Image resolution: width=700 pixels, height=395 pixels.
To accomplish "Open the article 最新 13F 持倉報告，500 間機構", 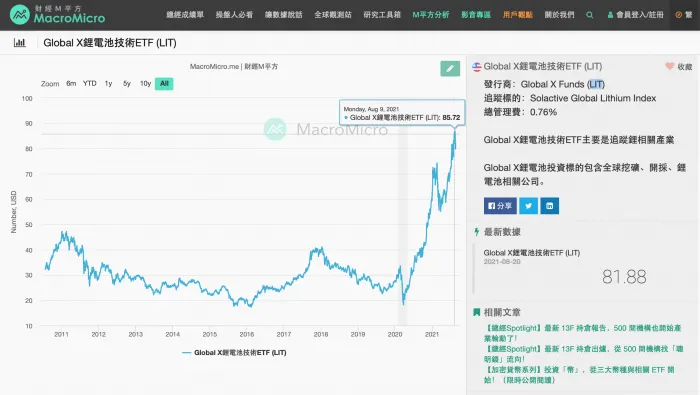I will [583, 333].
